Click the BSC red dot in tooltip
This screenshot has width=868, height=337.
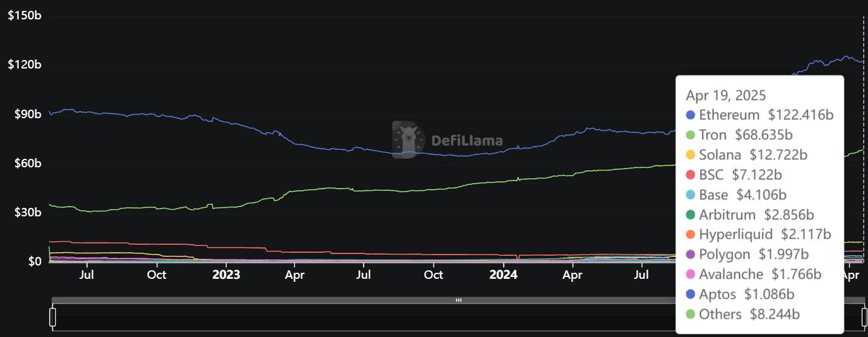(x=690, y=175)
